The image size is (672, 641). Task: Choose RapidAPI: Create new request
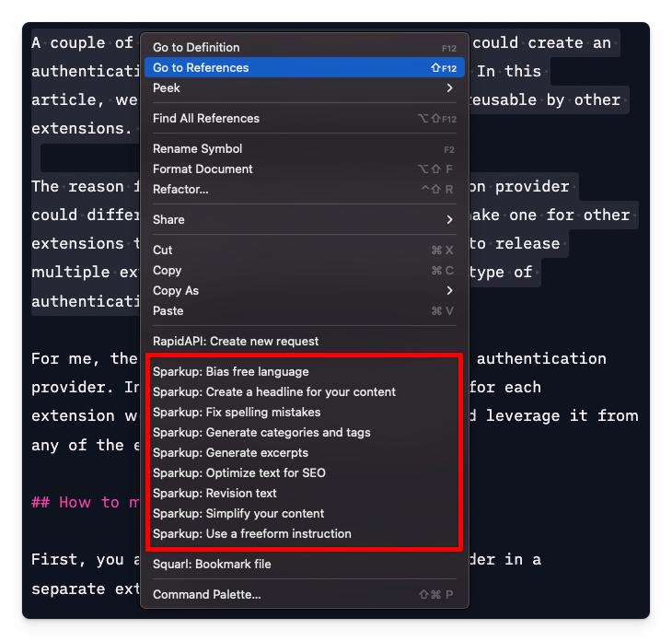pyautogui.click(x=305, y=341)
